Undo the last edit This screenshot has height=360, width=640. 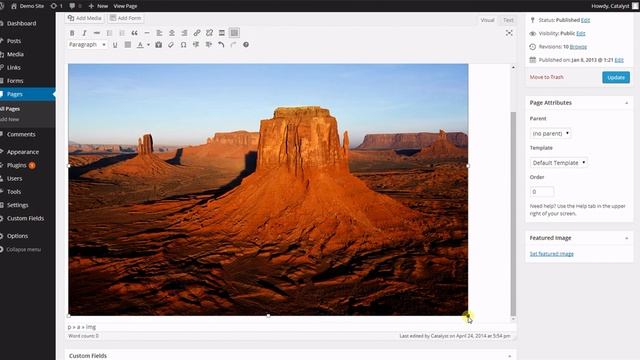click(x=221, y=45)
